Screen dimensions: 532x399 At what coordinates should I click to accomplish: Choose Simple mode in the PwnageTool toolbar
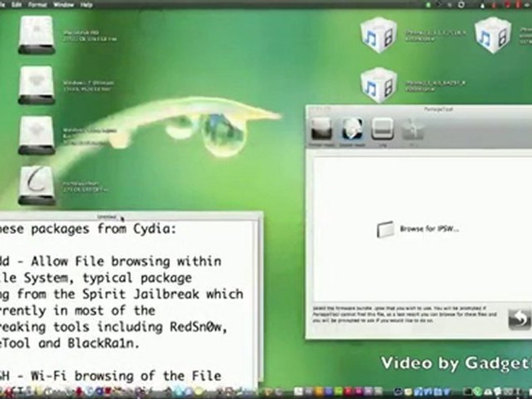[x=321, y=131]
